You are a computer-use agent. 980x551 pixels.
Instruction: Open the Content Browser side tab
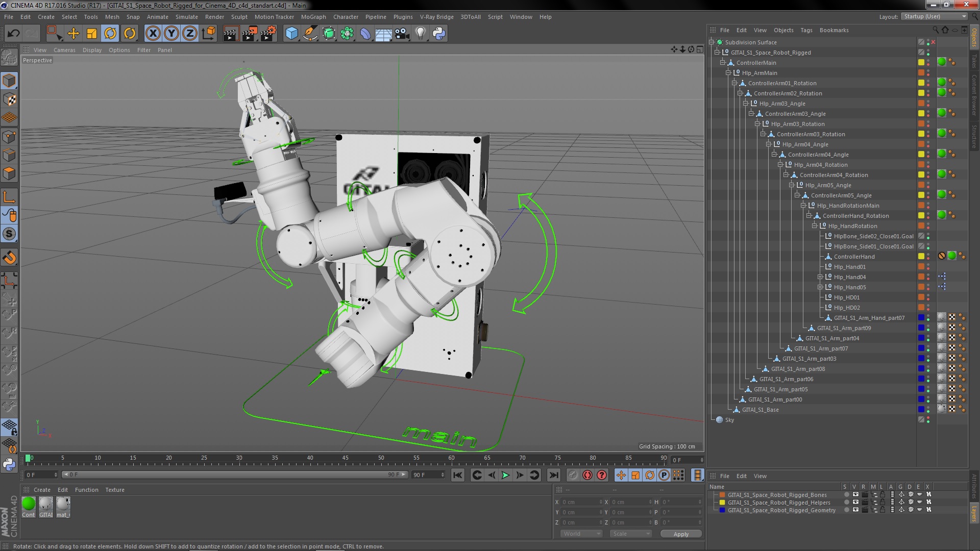pyautogui.click(x=974, y=95)
